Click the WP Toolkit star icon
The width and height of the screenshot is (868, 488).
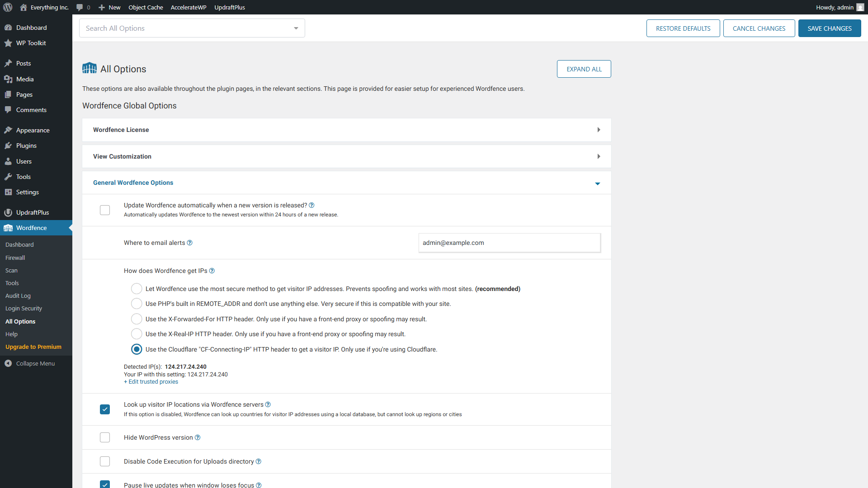pos(8,43)
